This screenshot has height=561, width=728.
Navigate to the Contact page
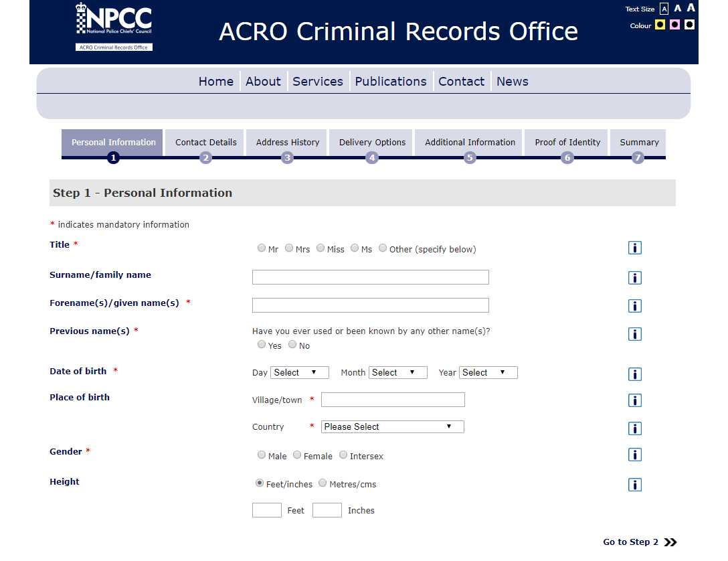461,81
